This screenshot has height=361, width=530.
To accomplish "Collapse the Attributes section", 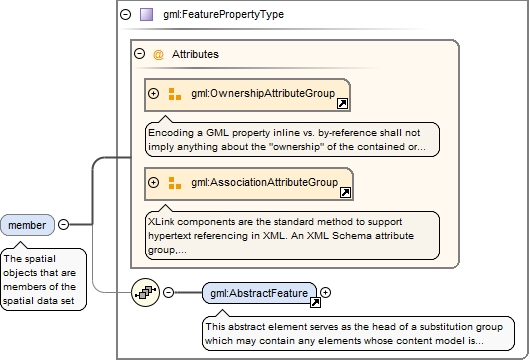I will point(139,54).
